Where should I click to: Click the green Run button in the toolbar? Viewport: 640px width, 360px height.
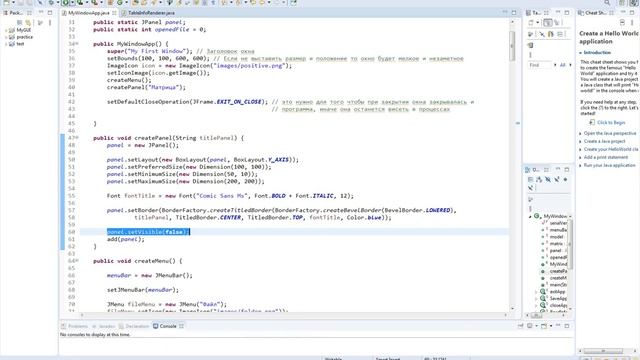(x=65, y=3)
